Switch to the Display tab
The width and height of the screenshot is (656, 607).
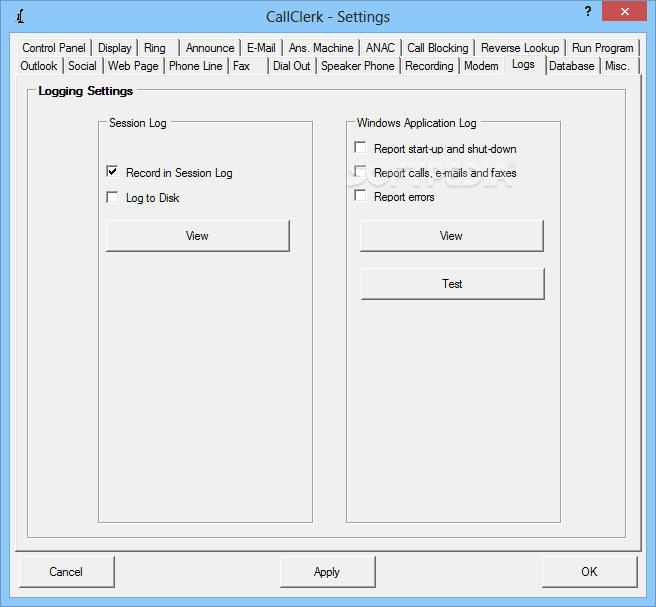tap(115, 48)
